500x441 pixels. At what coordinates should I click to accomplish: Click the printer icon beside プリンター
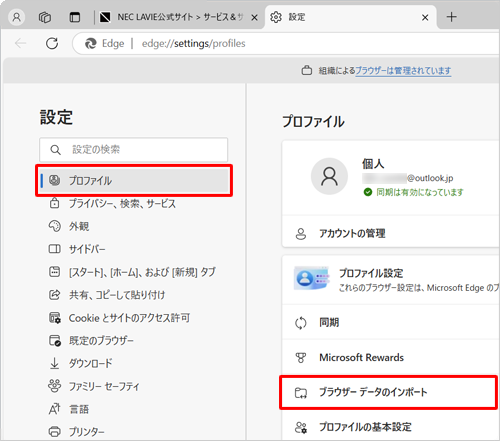[55, 432]
